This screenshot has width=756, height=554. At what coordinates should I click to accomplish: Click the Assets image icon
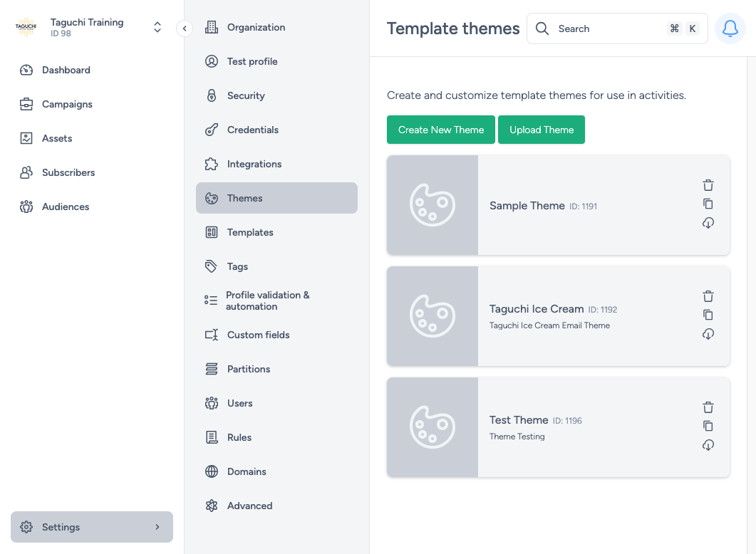point(26,138)
